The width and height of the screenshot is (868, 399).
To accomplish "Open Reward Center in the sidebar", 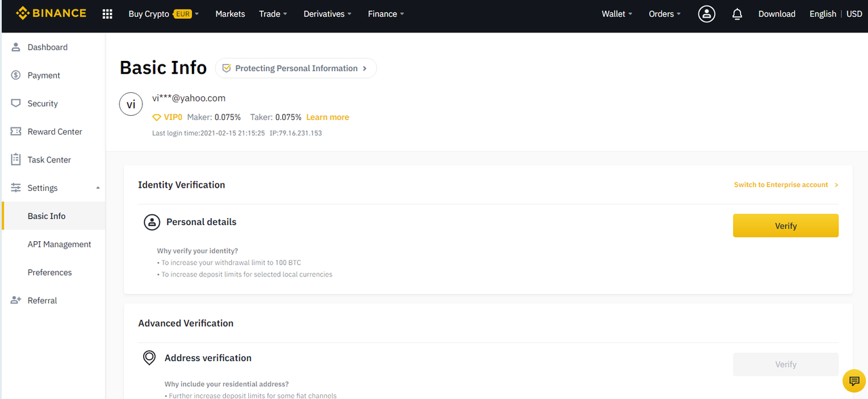I will pos(54,131).
